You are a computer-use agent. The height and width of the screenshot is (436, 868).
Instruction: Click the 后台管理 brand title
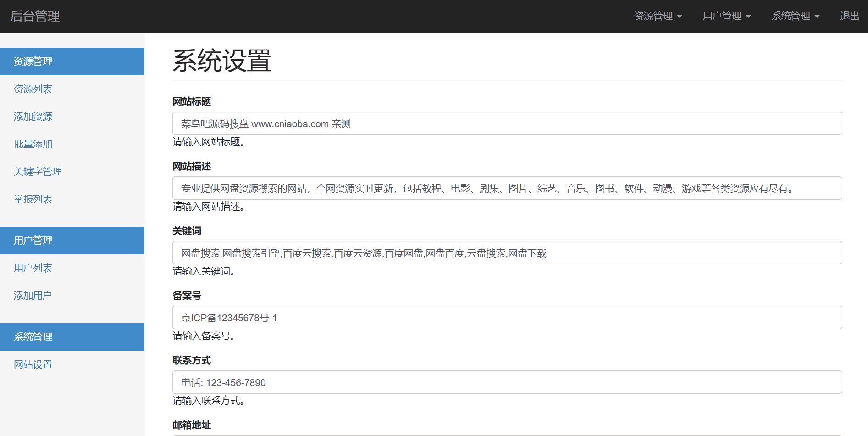pos(35,16)
